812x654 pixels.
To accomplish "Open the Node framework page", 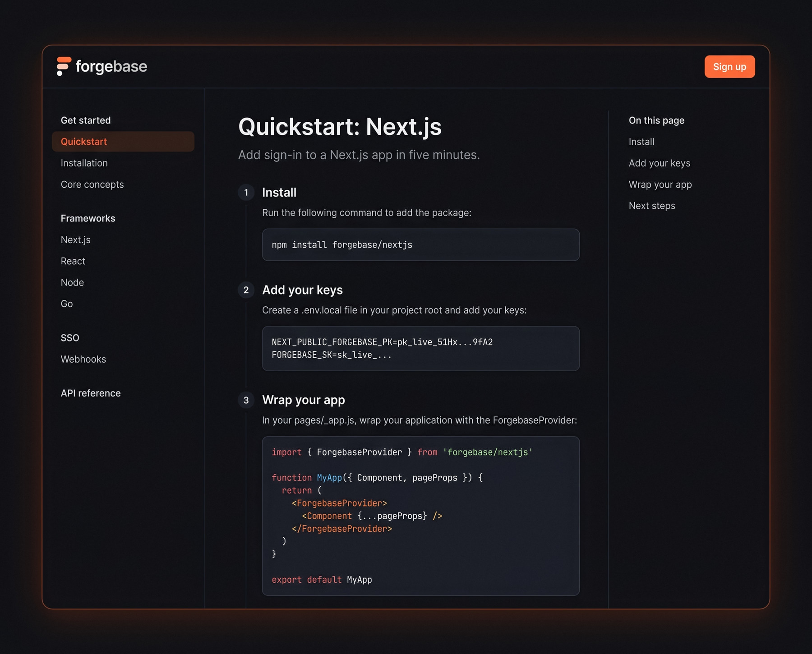I will coord(72,282).
